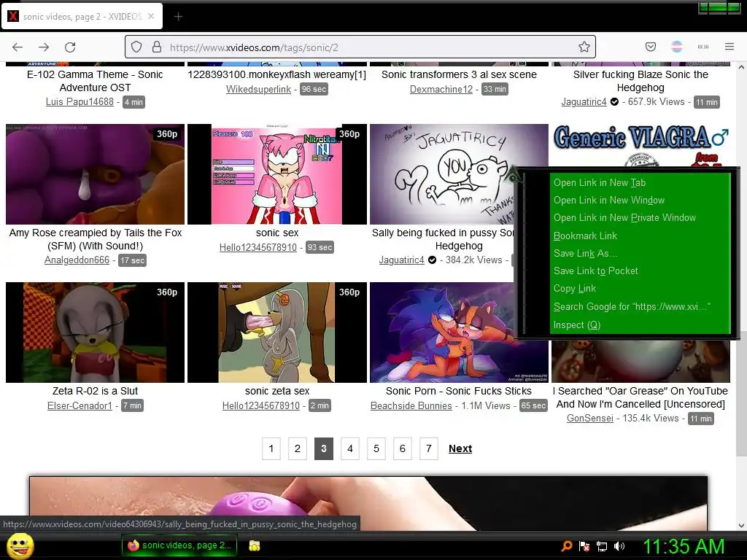The width and height of the screenshot is (747, 560).
Task: Bookmark this page with the star icon
Action: tap(584, 47)
